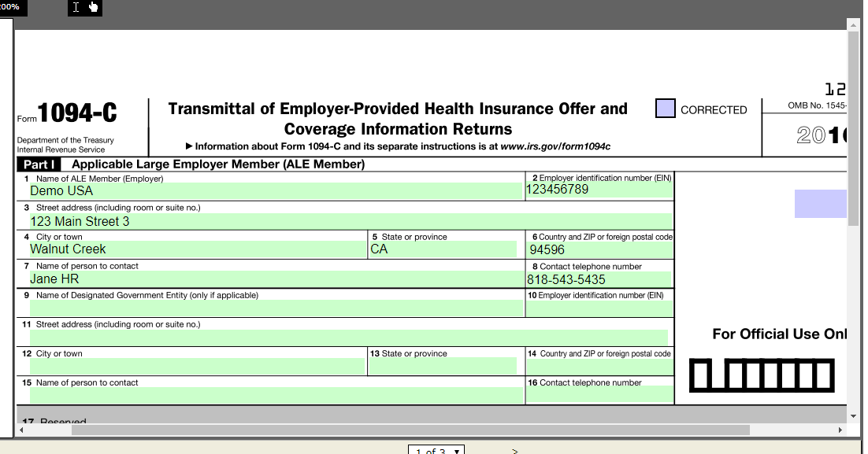
Task: Click the line 16 Contact telephone number field
Action: [599, 395]
